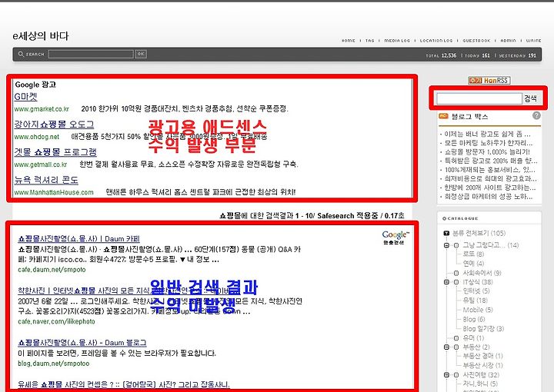Open blog box item 특허받은 광고로 200% 매출
The width and height of the screenshot is (554, 392).
tap(491, 161)
